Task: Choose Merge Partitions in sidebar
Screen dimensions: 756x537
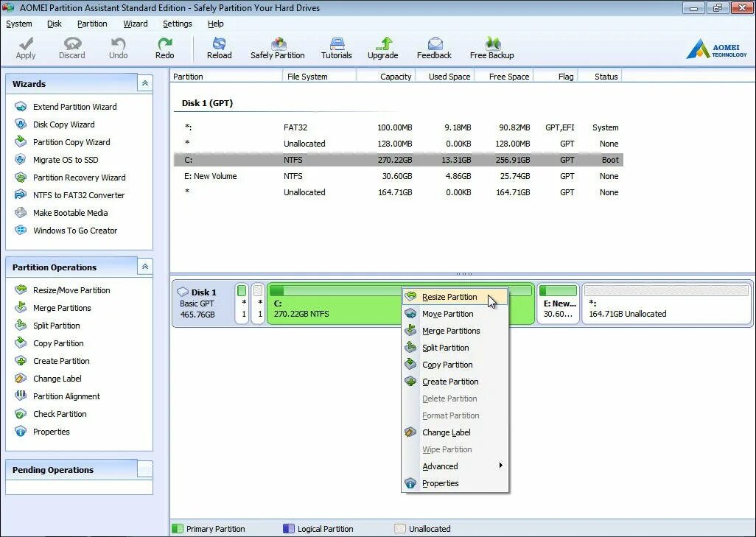Action: tap(53, 308)
